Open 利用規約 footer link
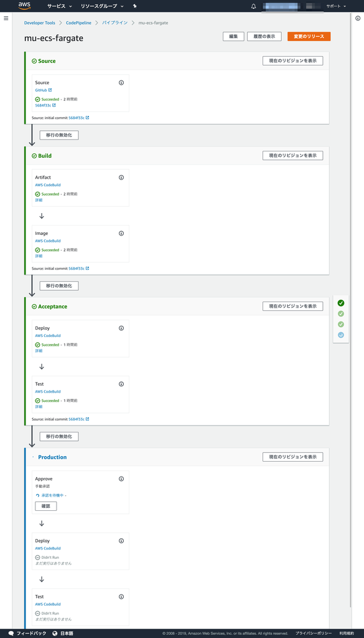 (x=347, y=634)
